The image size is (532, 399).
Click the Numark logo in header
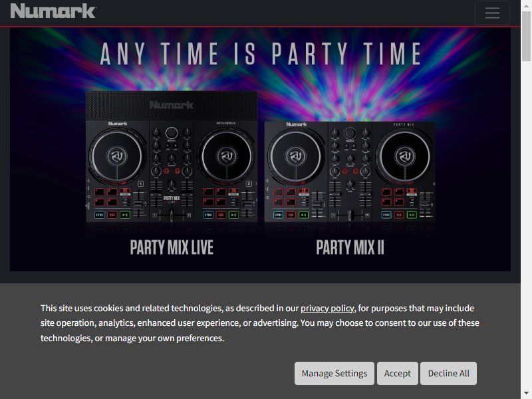(53, 11)
